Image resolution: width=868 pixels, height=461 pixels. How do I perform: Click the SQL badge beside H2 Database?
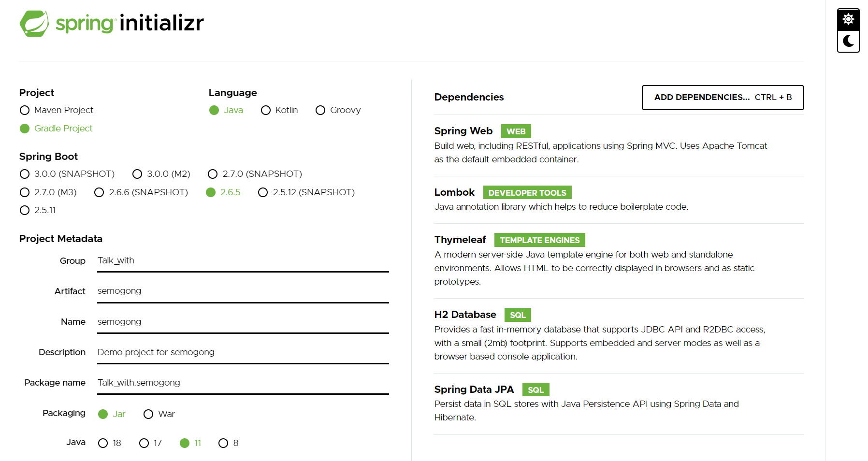tap(518, 315)
